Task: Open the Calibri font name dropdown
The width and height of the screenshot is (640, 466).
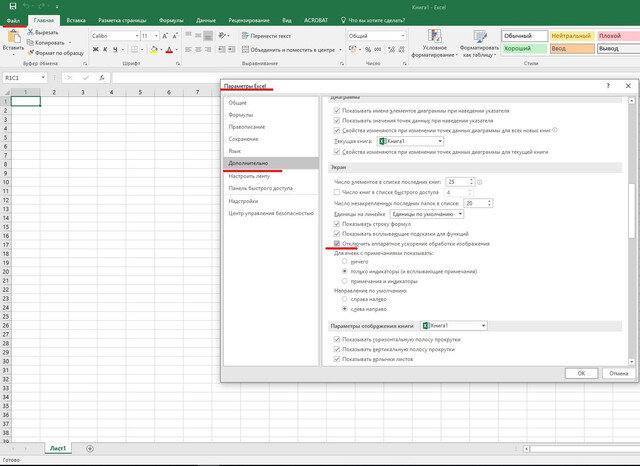Action: click(137, 36)
